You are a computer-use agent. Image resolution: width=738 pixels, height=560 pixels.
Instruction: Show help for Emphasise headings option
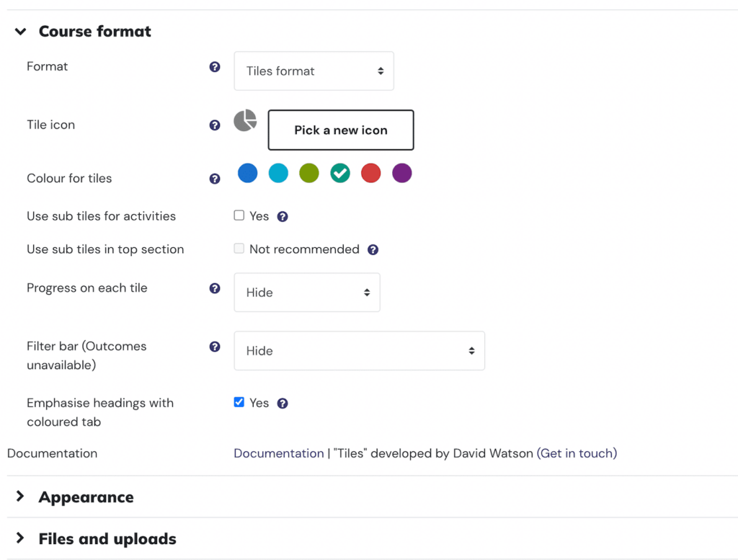283,404
